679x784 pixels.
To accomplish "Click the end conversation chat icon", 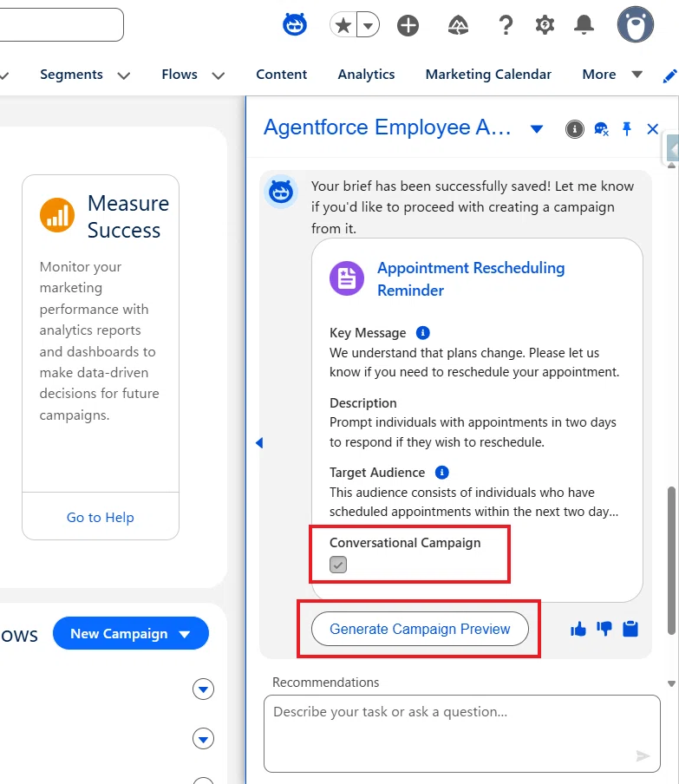I will pos(601,129).
